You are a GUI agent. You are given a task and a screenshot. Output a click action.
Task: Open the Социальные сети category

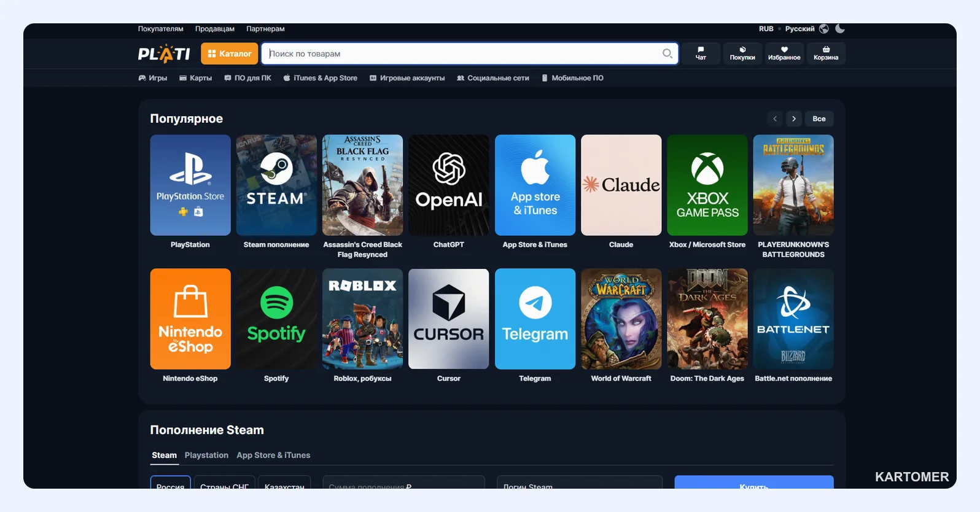pyautogui.click(x=493, y=78)
